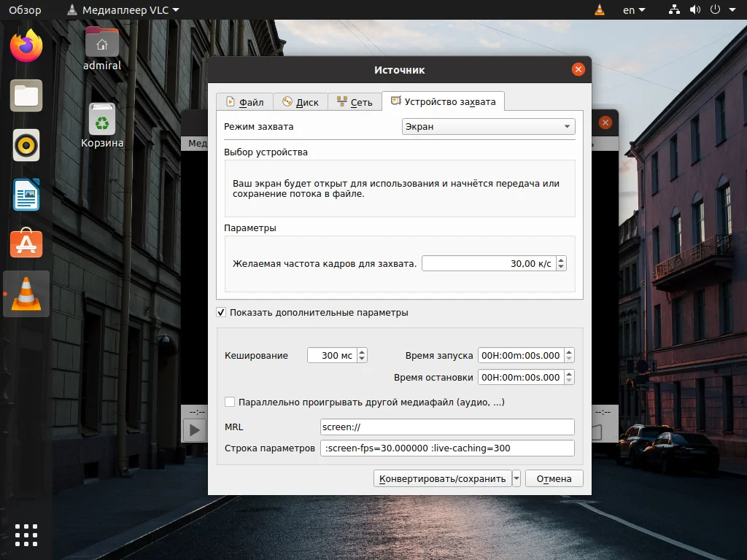Open the Режим захвата dropdown
747x560 pixels.
click(487, 126)
